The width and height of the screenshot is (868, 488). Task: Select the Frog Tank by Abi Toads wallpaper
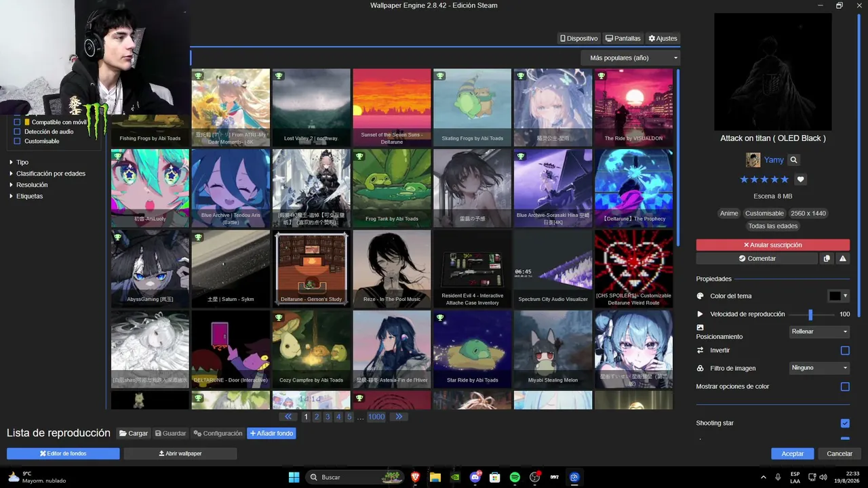[x=392, y=188]
